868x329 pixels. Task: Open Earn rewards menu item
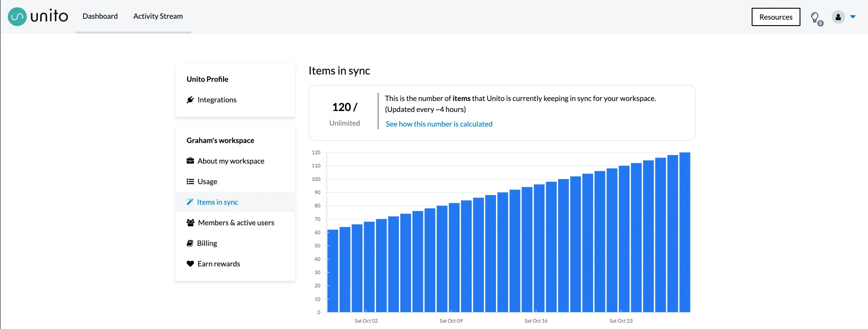tap(219, 264)
